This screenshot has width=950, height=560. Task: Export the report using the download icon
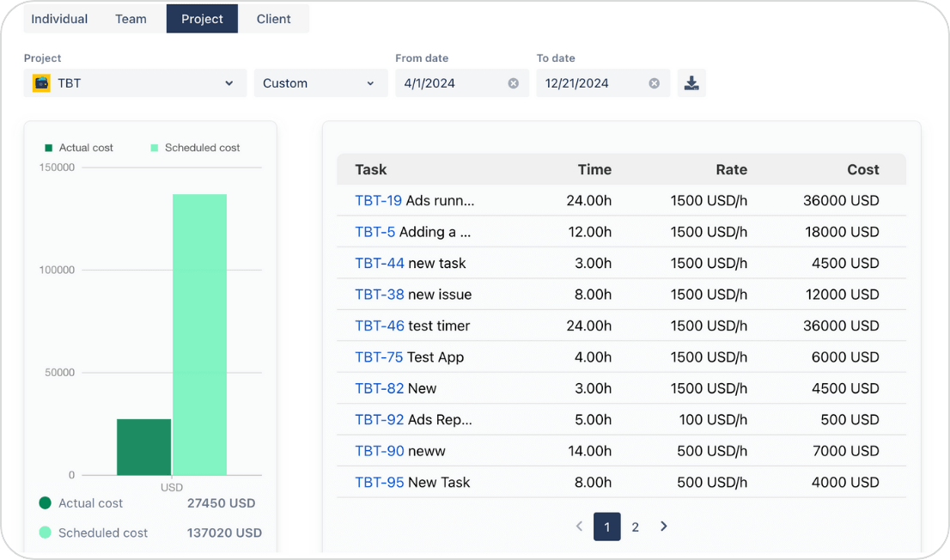(x=691, y=82)
